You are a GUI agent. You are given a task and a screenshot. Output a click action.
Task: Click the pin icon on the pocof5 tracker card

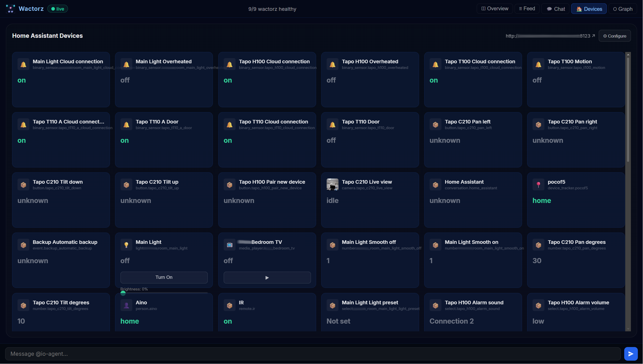(x=538, y=184)
